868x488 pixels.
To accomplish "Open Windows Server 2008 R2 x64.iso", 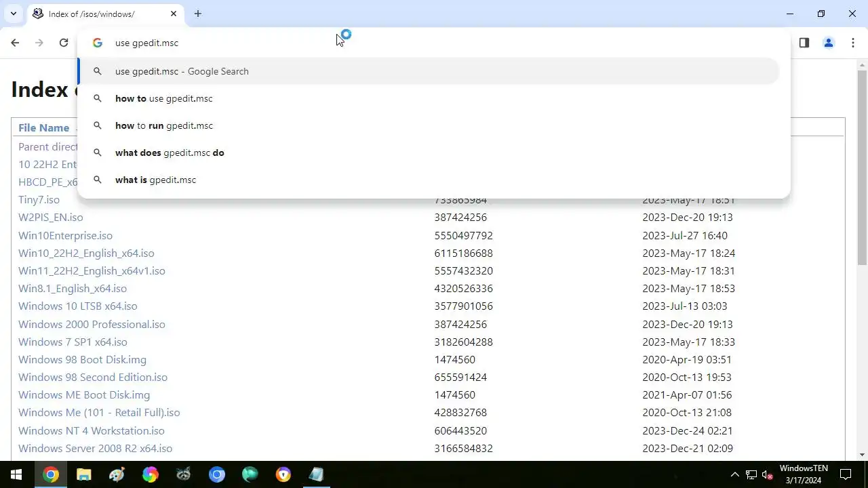I will click(x=95, y=448).
